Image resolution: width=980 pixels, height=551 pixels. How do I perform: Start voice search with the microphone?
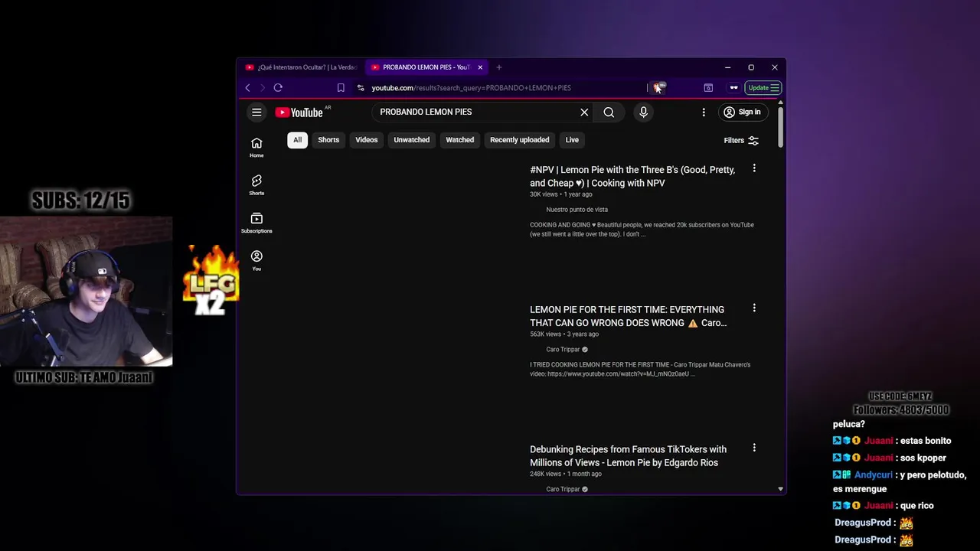pyautogui.click(x=643, y=112)
